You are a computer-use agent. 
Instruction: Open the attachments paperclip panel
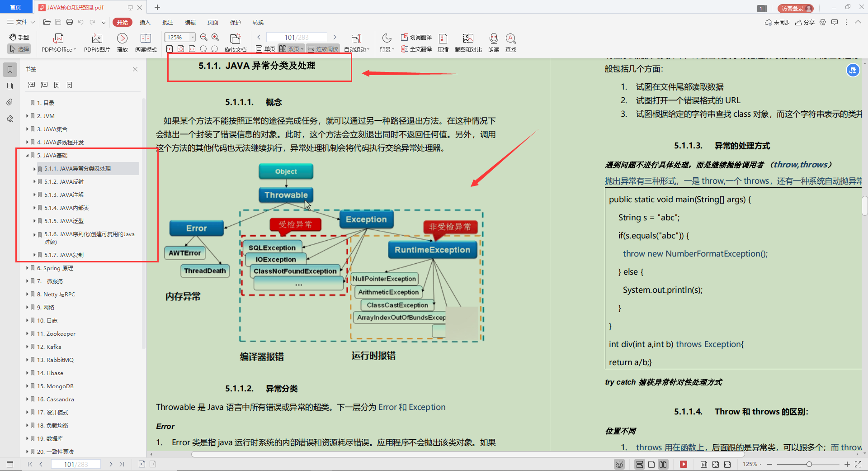[x=9, y=102]
